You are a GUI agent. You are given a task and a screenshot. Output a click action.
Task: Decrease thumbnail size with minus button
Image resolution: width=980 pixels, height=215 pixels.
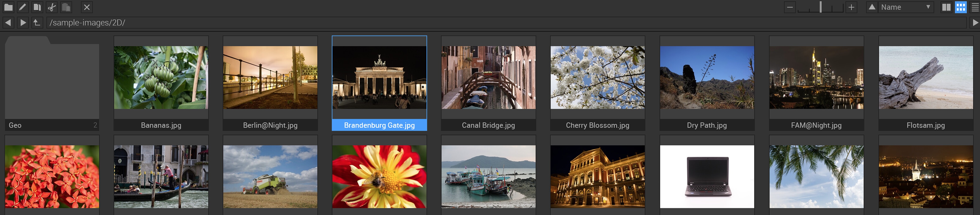790,7
